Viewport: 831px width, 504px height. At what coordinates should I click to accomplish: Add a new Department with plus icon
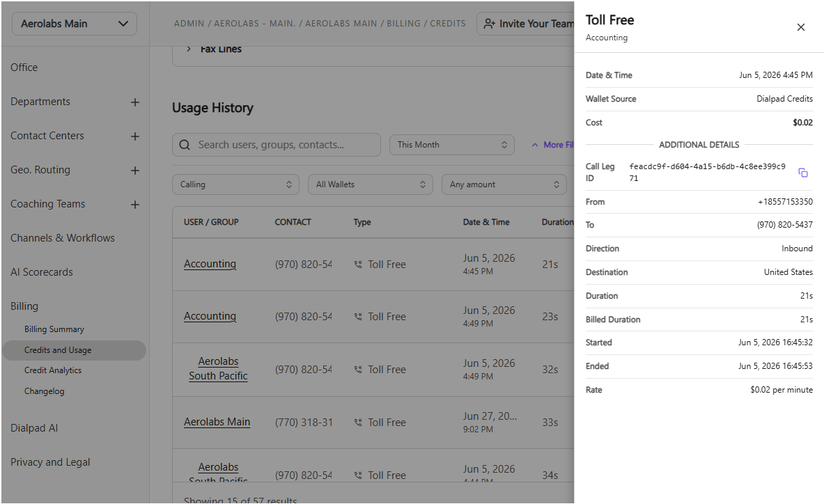(137, 103)
